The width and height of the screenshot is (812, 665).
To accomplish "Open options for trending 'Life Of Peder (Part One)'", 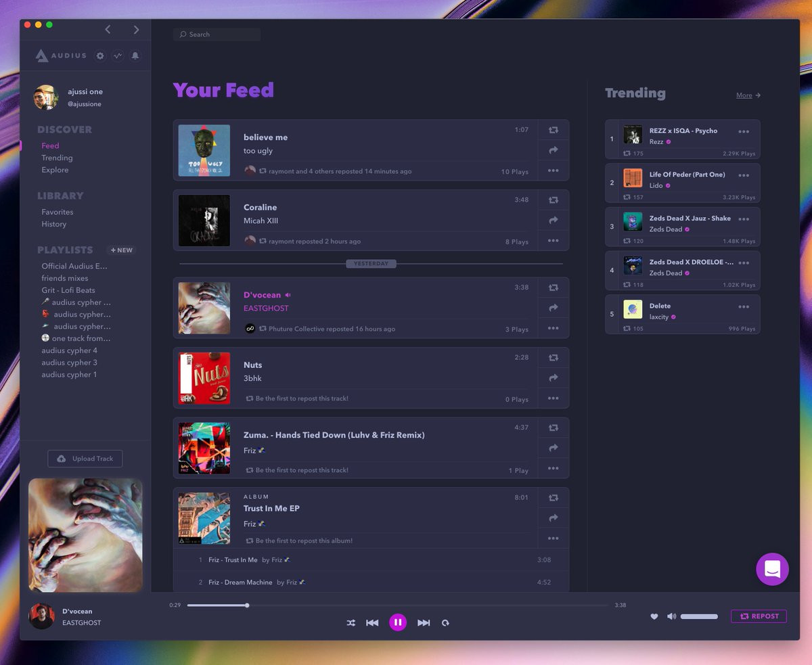I will point(744,175).
